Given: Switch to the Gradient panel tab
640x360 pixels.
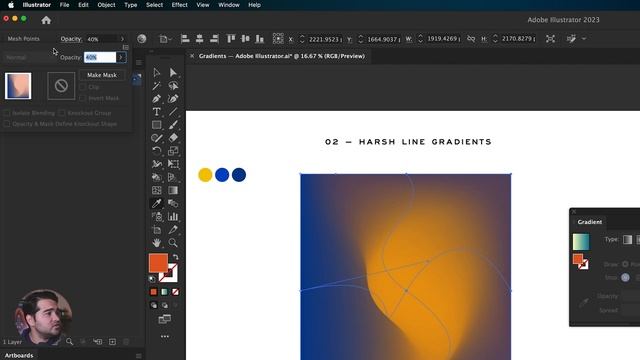Looking at the screenshot, I should (x=589, y=222).
